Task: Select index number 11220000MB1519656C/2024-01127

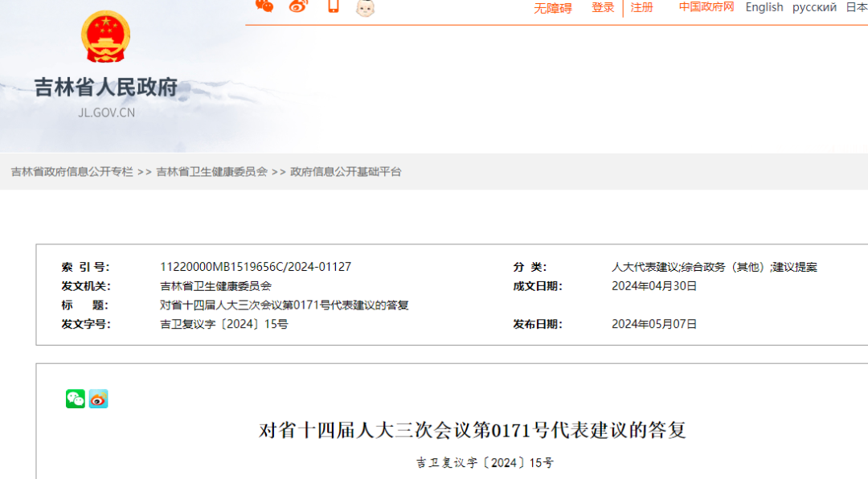Action: [256, 267]
